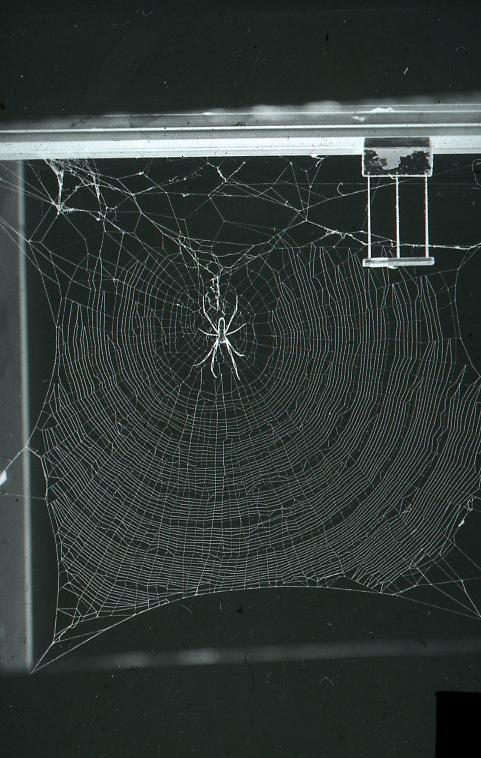481x758 pixels.
Task: Select the glass container hanging from the bar
Action: [398, 202]
